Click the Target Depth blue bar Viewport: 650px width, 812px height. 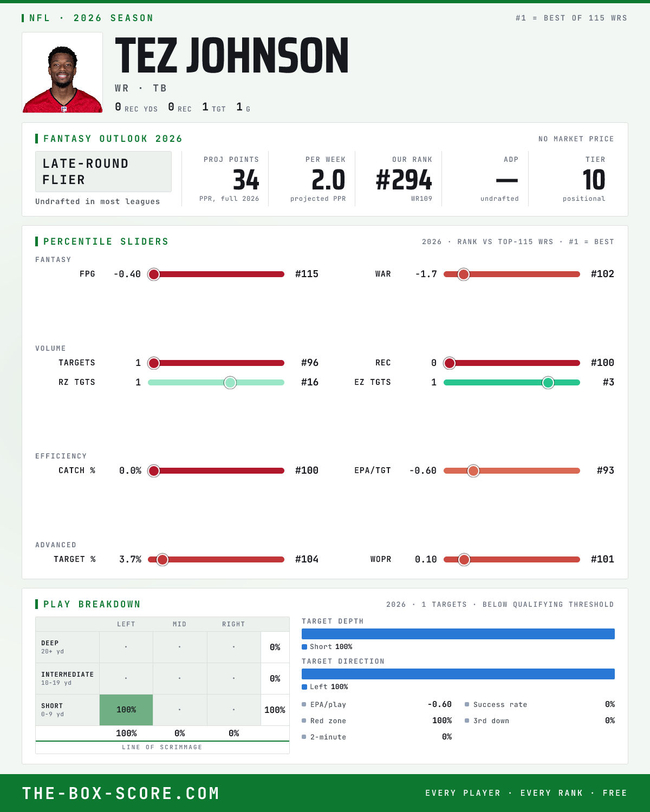(458, 634)
